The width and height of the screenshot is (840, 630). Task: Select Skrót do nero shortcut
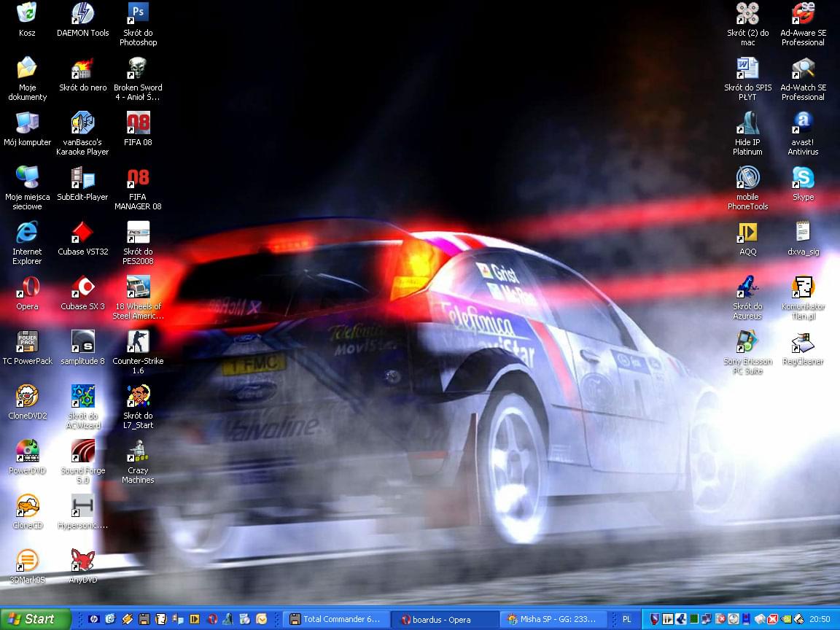(82, 75)
